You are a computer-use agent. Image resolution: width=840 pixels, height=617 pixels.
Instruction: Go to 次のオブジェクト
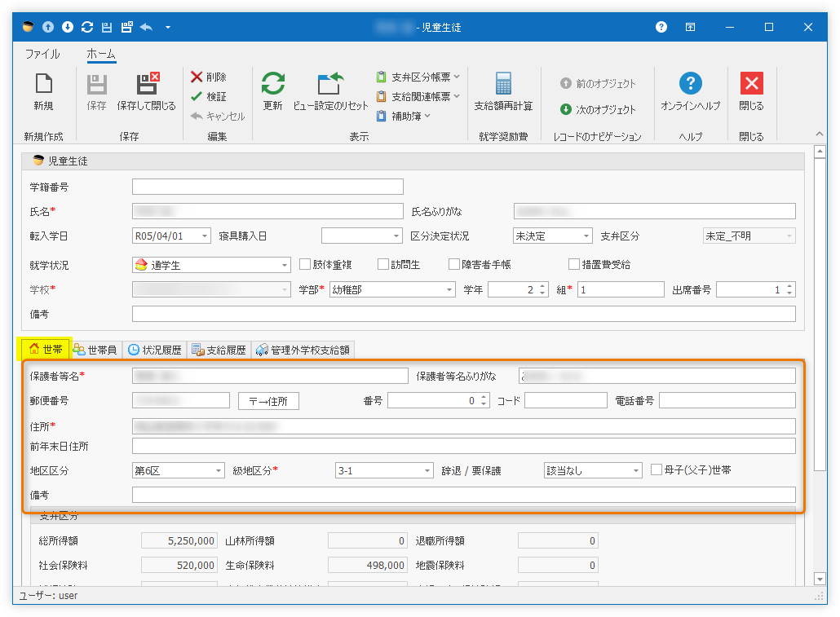click(x=598, y=109)
